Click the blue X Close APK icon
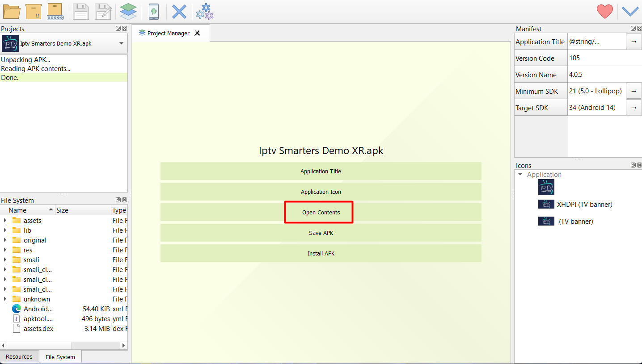This screenshot has width=642, height=364. point(179,12)
